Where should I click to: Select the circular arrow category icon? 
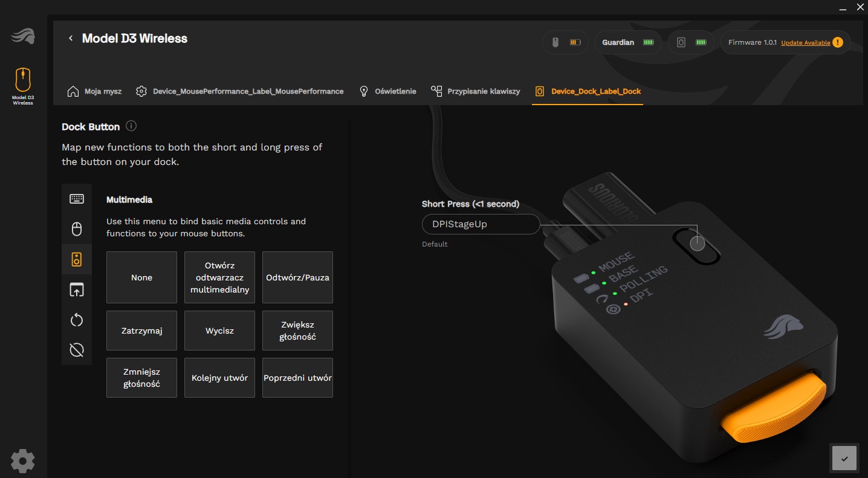point(77,320)
